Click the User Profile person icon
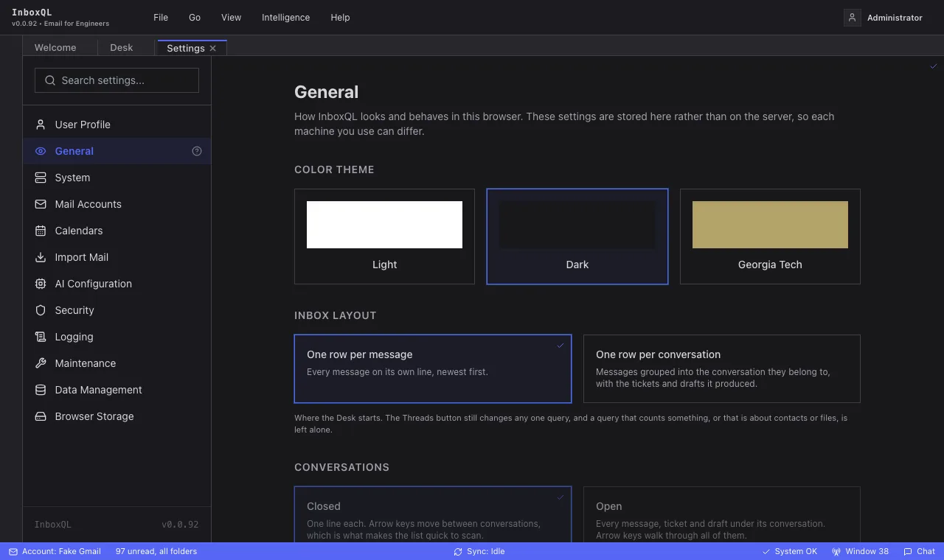Screen dimensions: 944x560 point(41,125)
